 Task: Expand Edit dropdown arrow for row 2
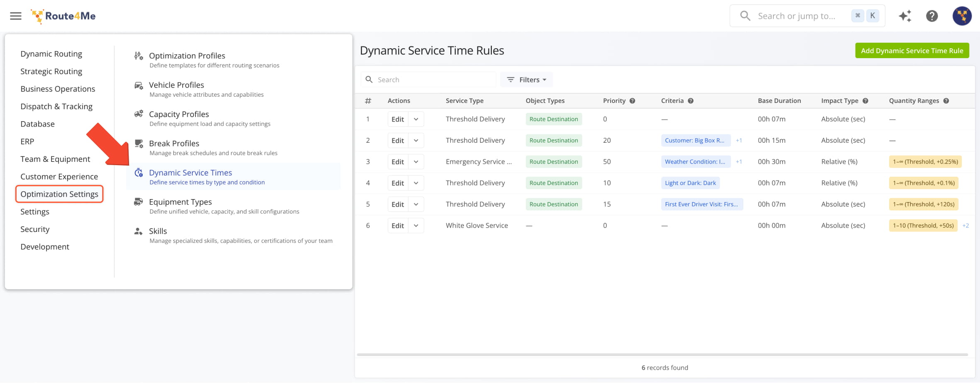pyautogui.click(x=416, y=140)
